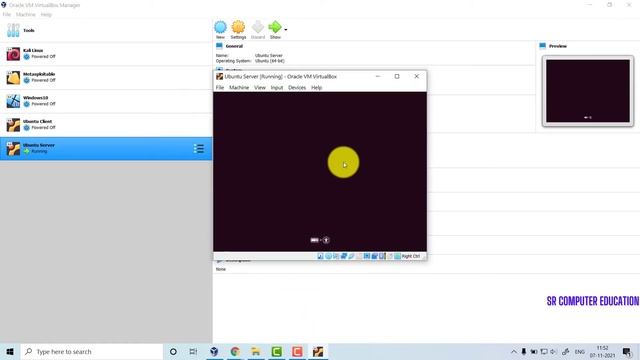The height and width of the screenshot is (360, 640).
Task: Click the Preview panel header
Action: [558, 46]
